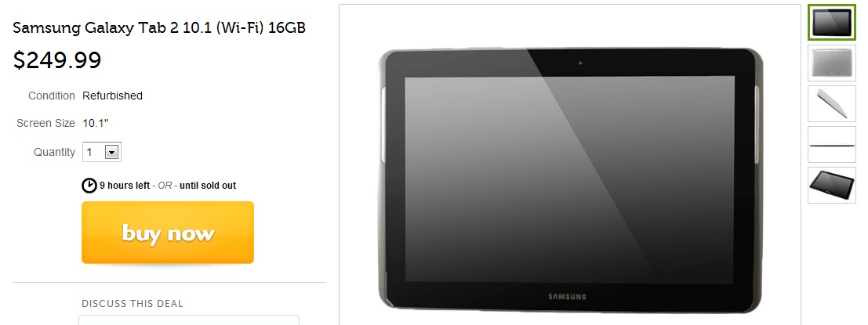Click the 9 hours left text
This screenshot has width=868, height=325.
pos(125,186)
